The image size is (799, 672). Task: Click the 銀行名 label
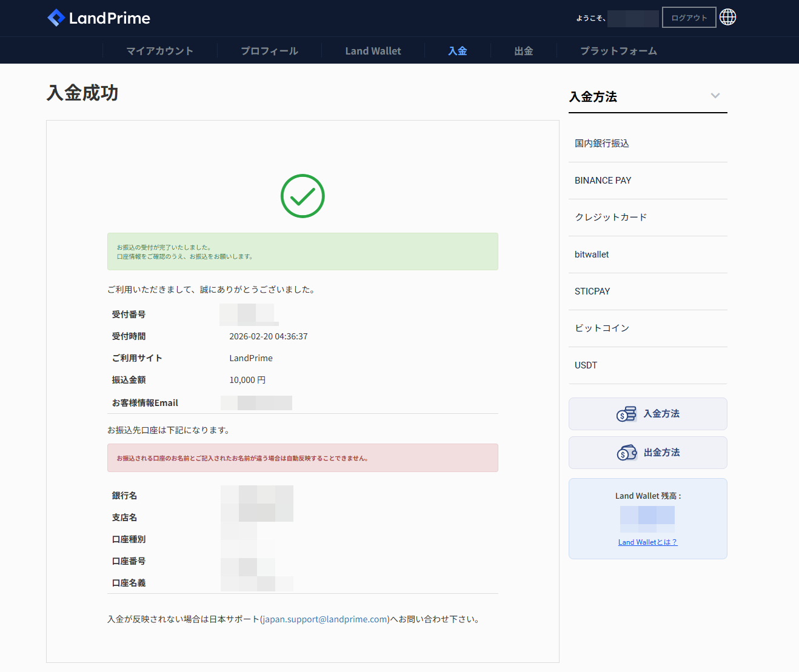point(124,496)
